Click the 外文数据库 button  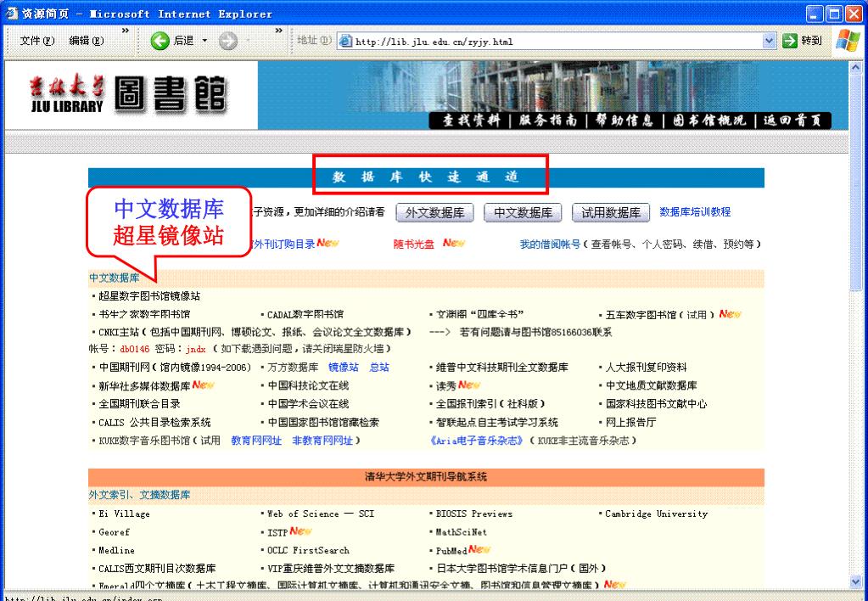pos(434,213)
